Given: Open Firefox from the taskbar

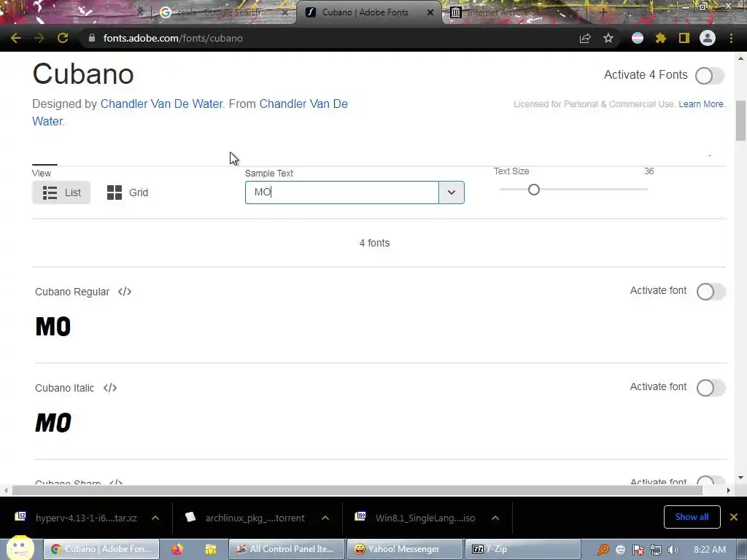Looking at the screenshot, I should click(177, 549).
